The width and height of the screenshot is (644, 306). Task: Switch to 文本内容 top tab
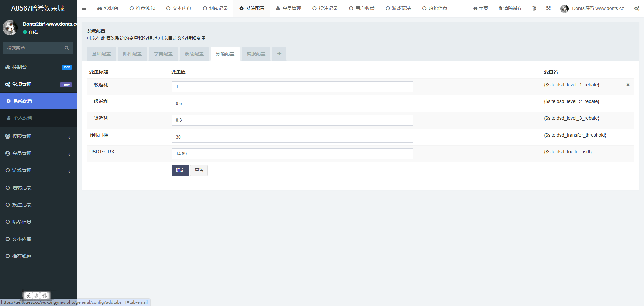(179, 8)
